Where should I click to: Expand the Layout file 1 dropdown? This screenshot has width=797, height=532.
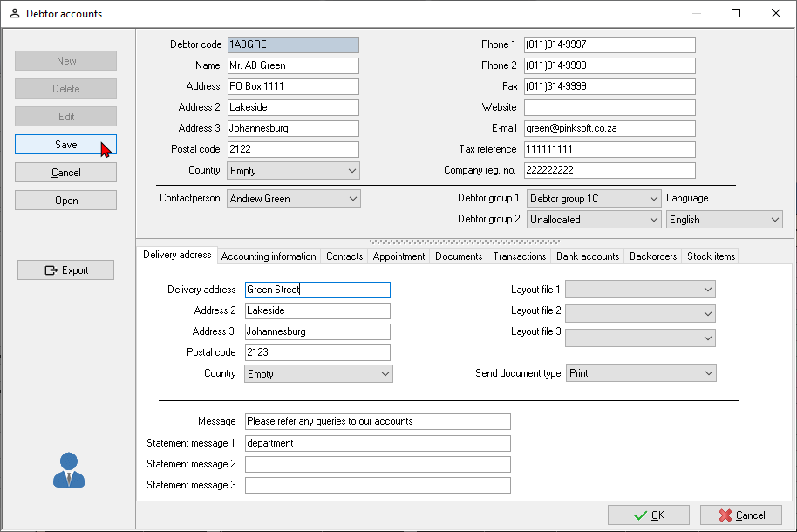tap(708, 290)
